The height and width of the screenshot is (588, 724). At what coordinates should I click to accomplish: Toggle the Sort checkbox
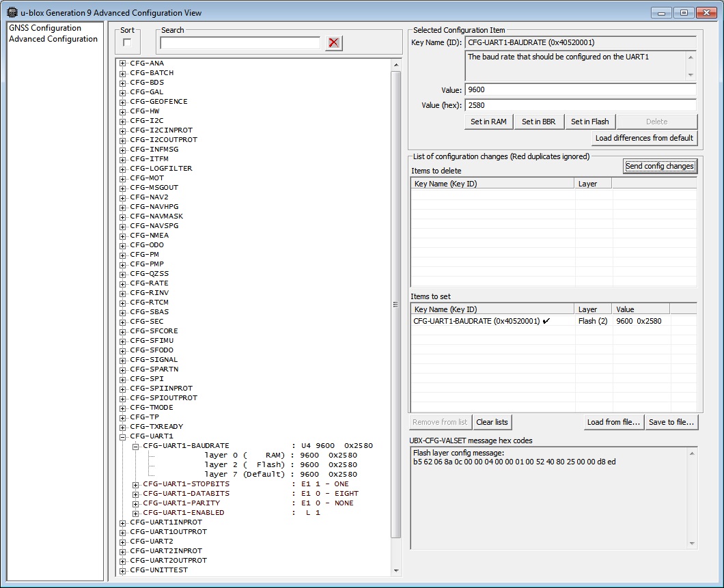[x=127, y=43]
